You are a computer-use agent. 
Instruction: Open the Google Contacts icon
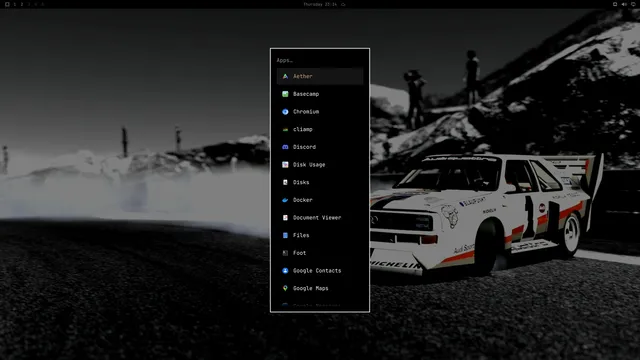[285, 271]
